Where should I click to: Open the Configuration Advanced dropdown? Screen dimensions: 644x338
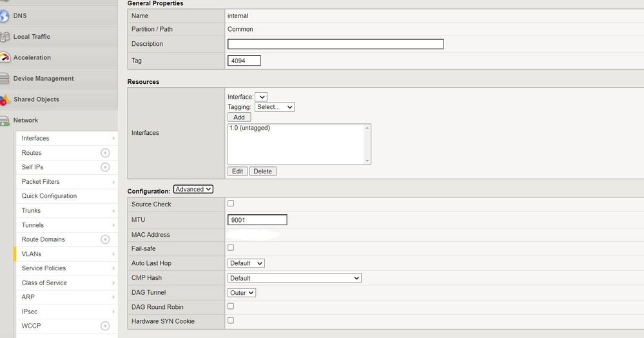pos(193,190)
